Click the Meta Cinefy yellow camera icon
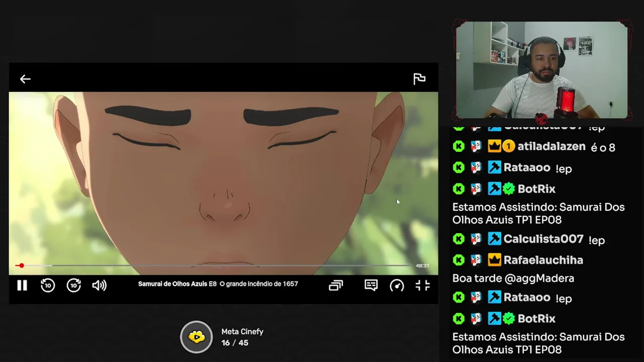 pos(196,337)
